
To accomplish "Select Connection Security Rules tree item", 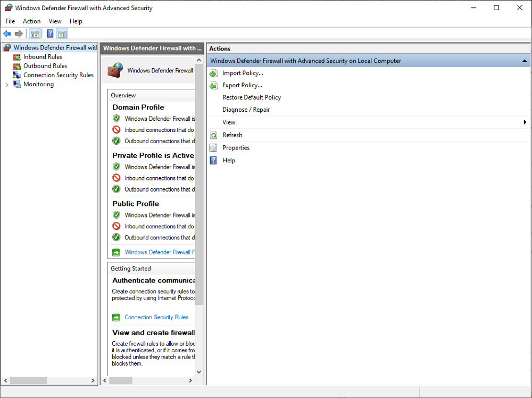I will (x=59, y=75).
